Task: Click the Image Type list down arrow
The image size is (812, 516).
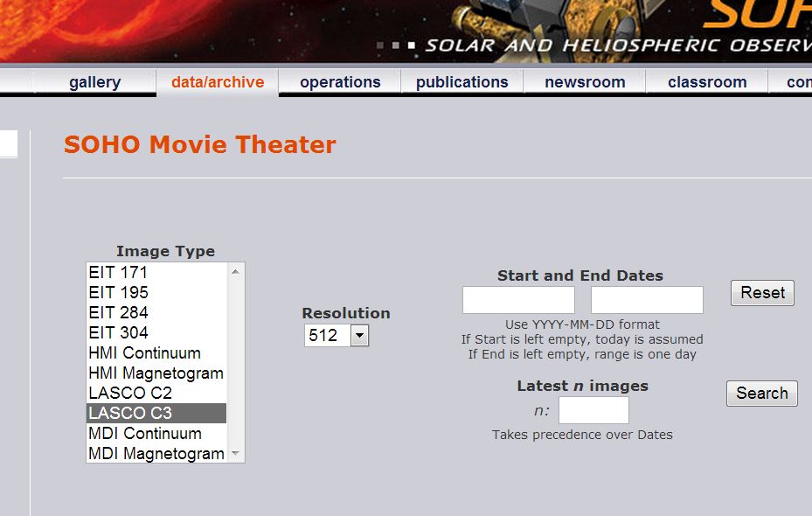Action: (x=236, y=453)
